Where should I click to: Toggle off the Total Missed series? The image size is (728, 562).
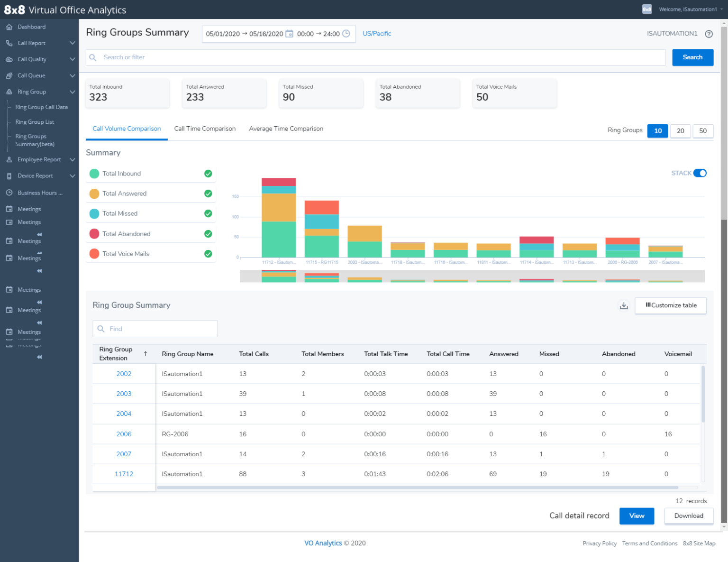point(208,213)
